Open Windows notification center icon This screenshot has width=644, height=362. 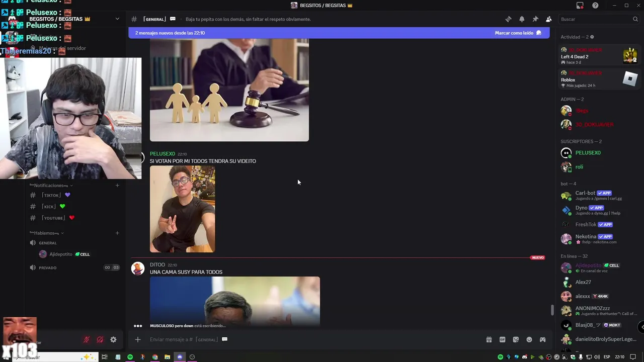[633, 357]
